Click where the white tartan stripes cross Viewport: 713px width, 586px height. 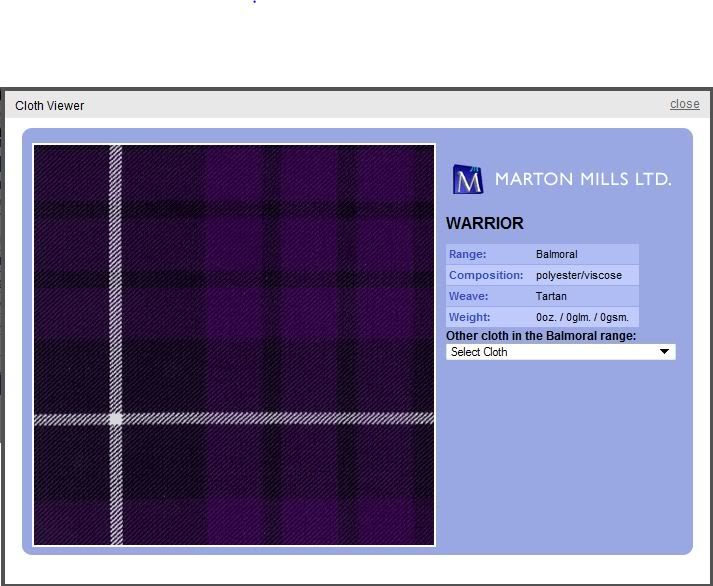pyautogui.click(x=116, y=419)
